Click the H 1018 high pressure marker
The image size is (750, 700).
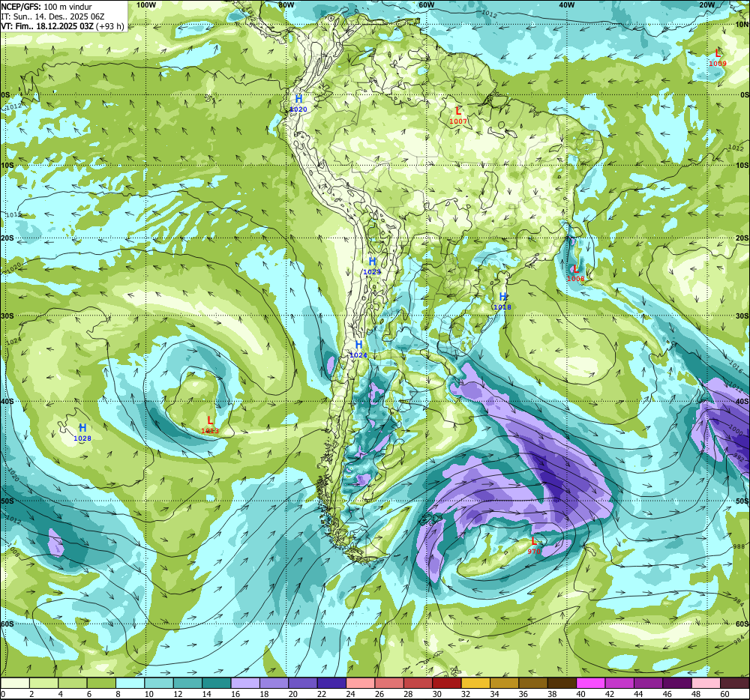tap(502, 301)
